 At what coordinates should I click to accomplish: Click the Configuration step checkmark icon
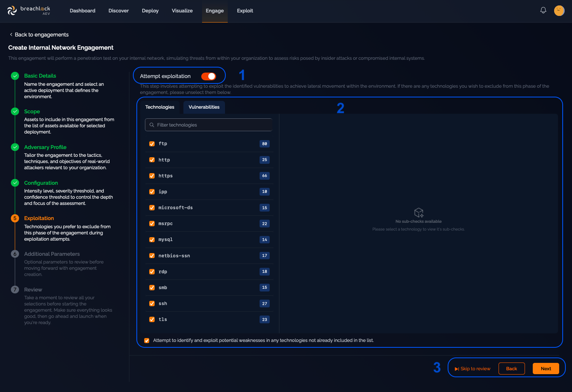point(15,183)
